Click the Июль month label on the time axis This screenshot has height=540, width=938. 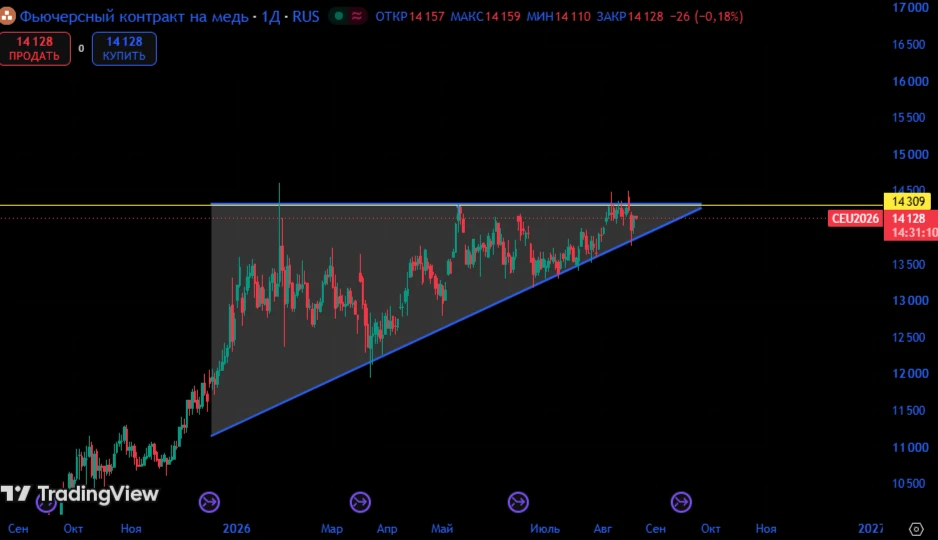coord(545,529)
